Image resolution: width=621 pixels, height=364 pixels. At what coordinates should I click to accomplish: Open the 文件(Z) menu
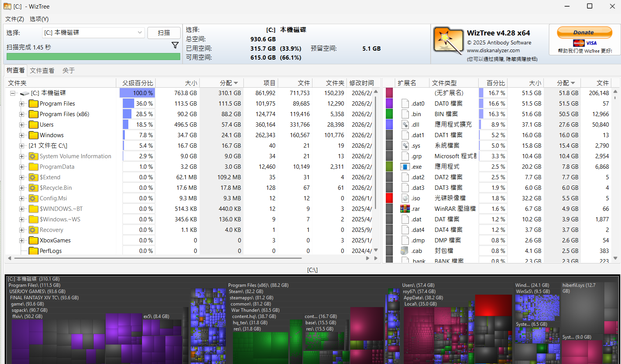[x=15, y=19]
